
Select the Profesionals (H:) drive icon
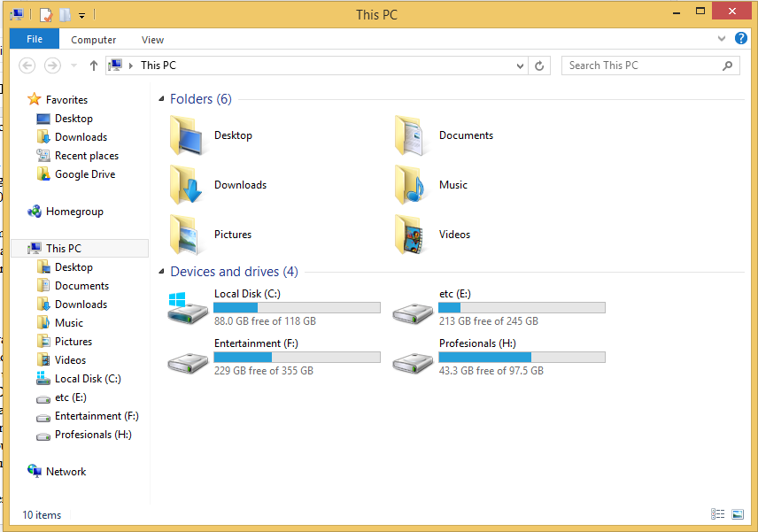[413, 363]
